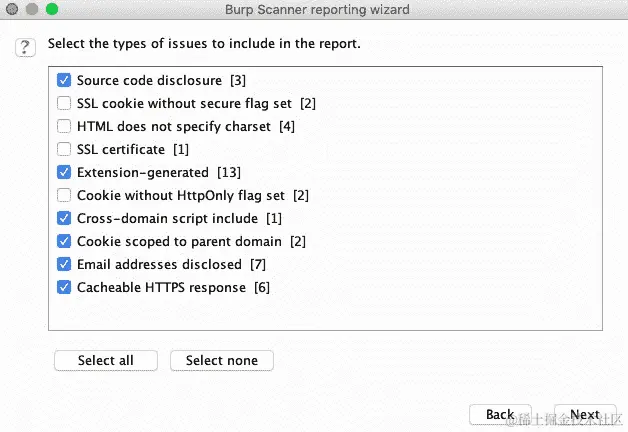The height and width of the screenshot is (432, 628).
Task: Open the question mark help icon
Action: [25, 47]
